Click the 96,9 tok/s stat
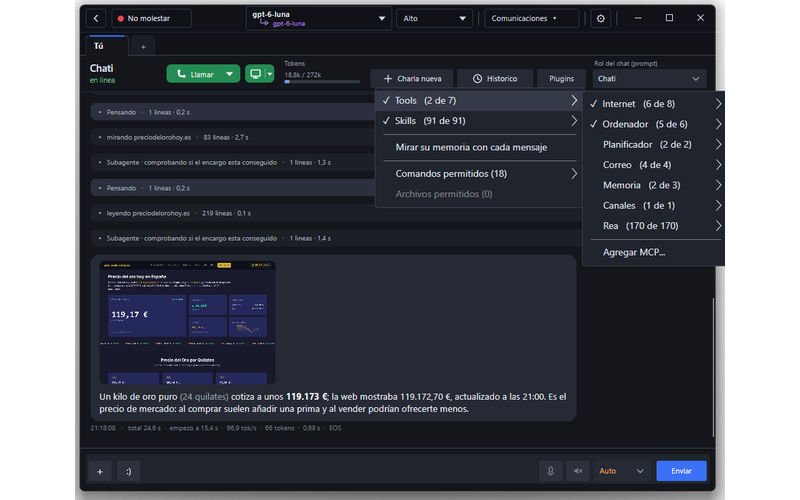Viewport: 800px width, 500px height. 241,428
